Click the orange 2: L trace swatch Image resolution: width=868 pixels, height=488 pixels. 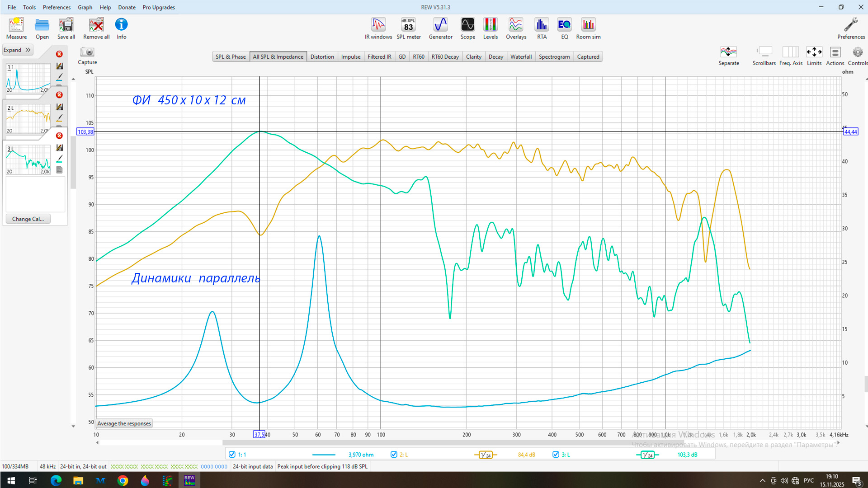pyautogui.click(x=486, y=455)
